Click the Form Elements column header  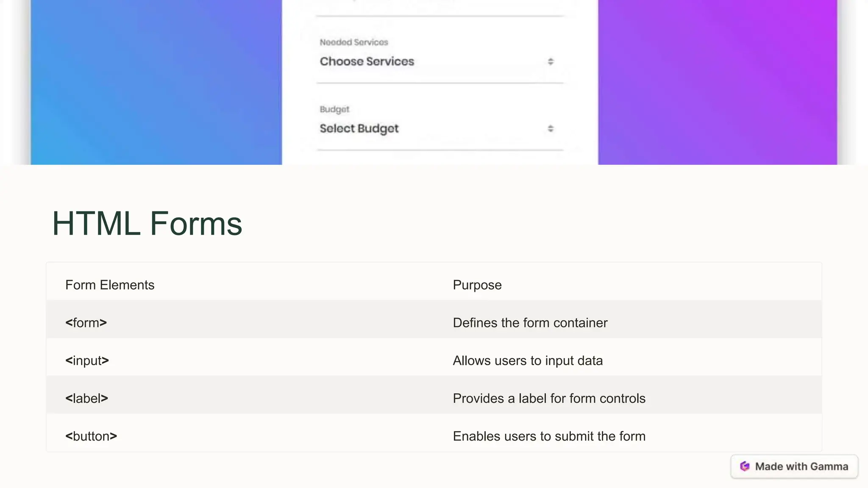pyautogui.click(x=110, y=285)
